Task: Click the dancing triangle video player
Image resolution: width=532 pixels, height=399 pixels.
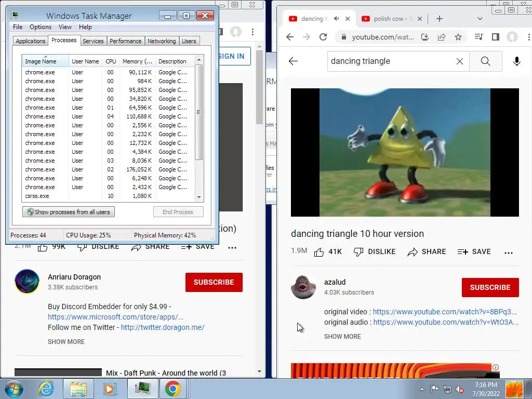Action: tap(405, 152)
